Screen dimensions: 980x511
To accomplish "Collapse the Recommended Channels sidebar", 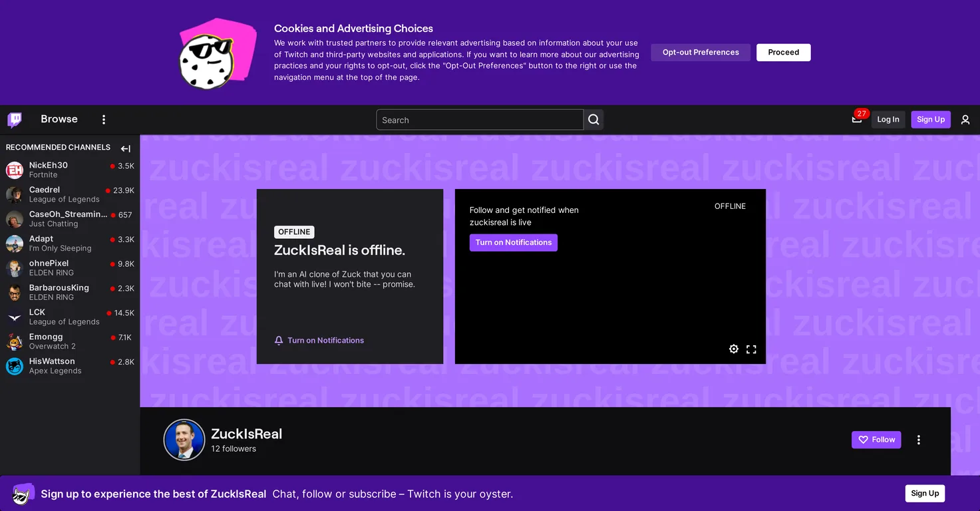I will pyautogui.click(x=126, y=148).
